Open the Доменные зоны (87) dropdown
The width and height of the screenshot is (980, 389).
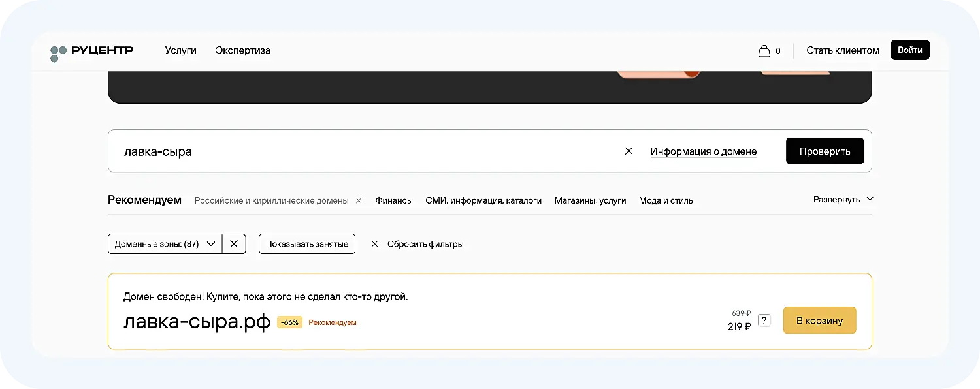point(165,244)
